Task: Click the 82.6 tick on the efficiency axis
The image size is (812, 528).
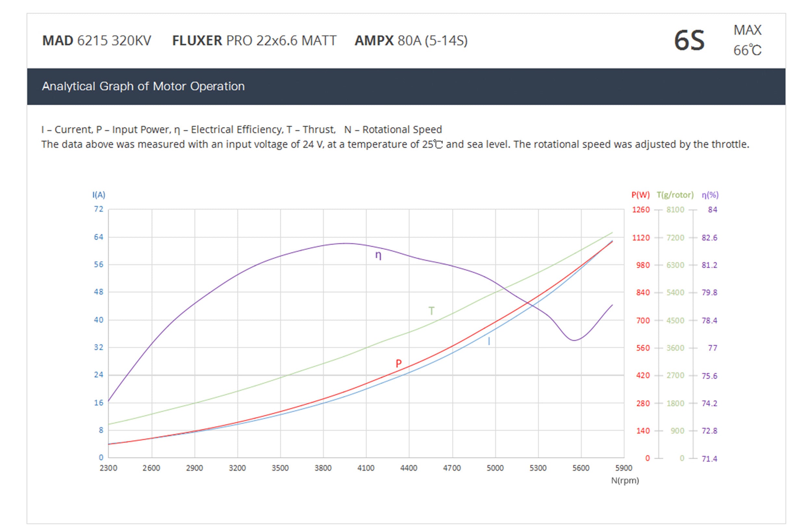Action: pyautogui.click(x=709, y=238)
